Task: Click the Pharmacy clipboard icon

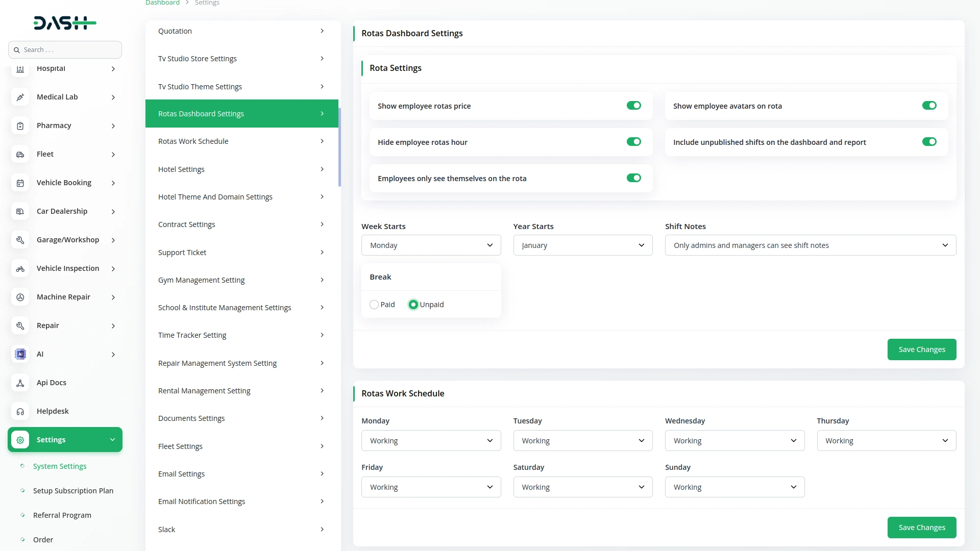Action: tap(20, 126)
